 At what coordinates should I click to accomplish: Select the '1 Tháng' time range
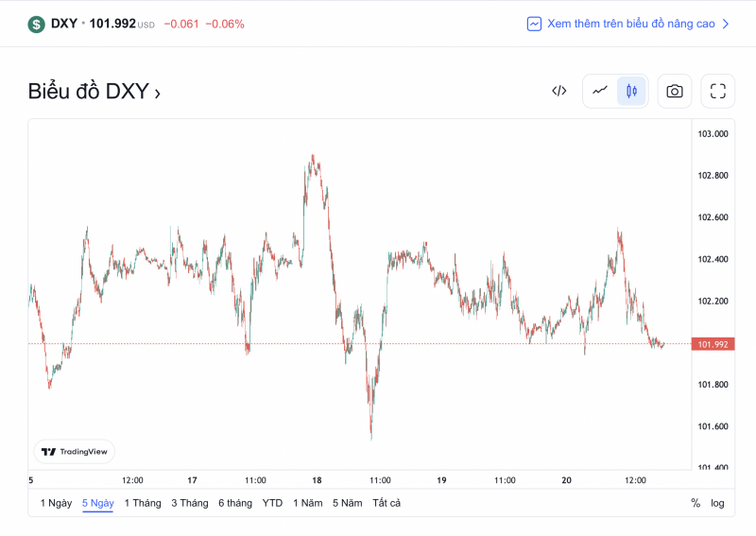click(143, 503)
